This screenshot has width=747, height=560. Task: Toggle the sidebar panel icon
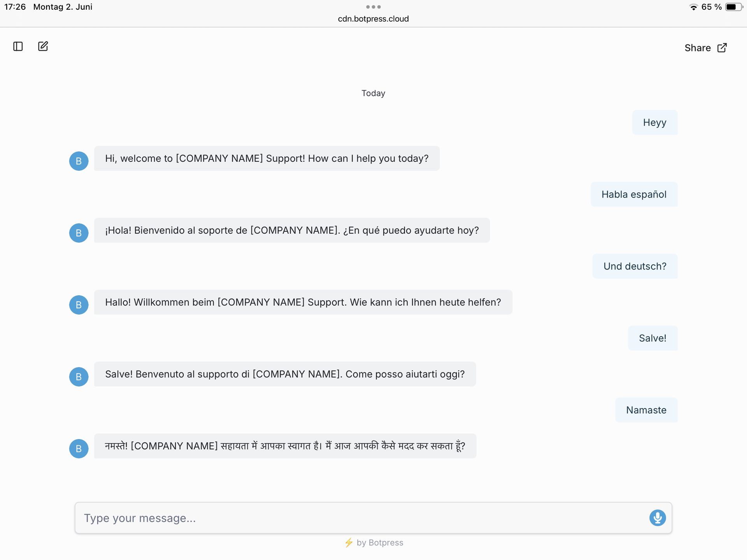pyautogui.click(x=18, y=47)
